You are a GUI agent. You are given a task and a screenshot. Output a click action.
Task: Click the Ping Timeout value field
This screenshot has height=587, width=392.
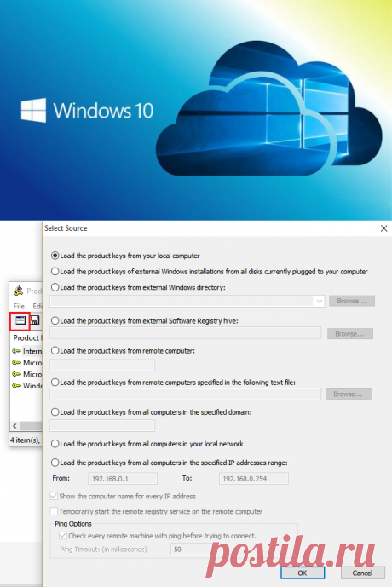[x=189, y=550]
